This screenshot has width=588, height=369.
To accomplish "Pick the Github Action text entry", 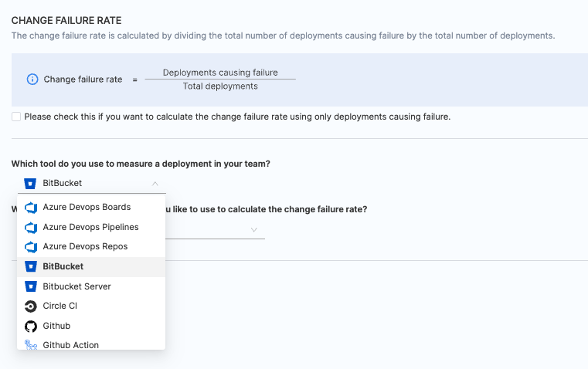I will click(x=70, y=345).
